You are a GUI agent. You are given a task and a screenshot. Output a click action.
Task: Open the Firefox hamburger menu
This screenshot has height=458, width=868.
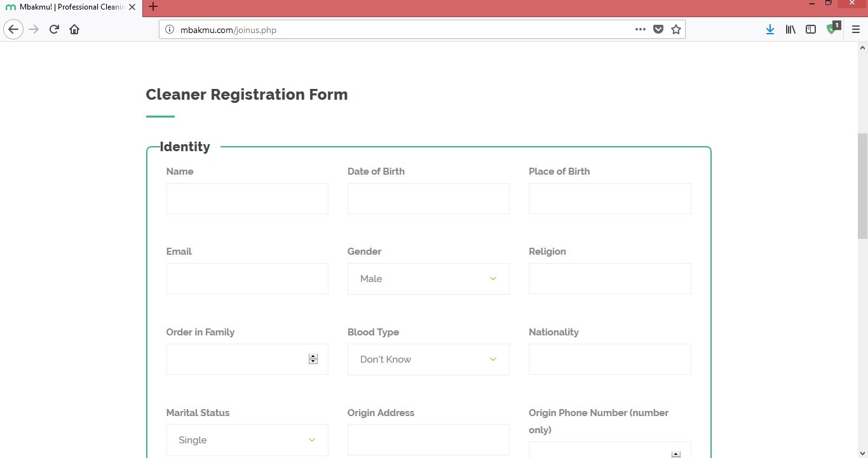pyautogui.click(x=856, y=29)
